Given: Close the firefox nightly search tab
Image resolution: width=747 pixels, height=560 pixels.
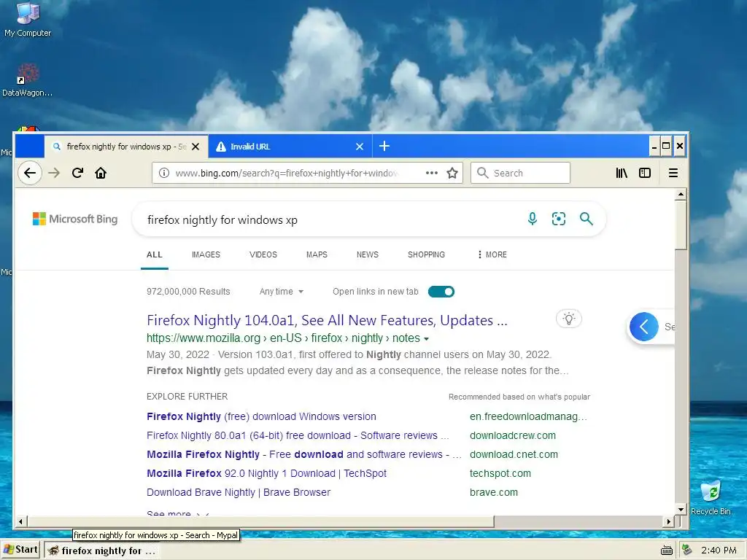Looking at the screenshot, I should point(196,147).
